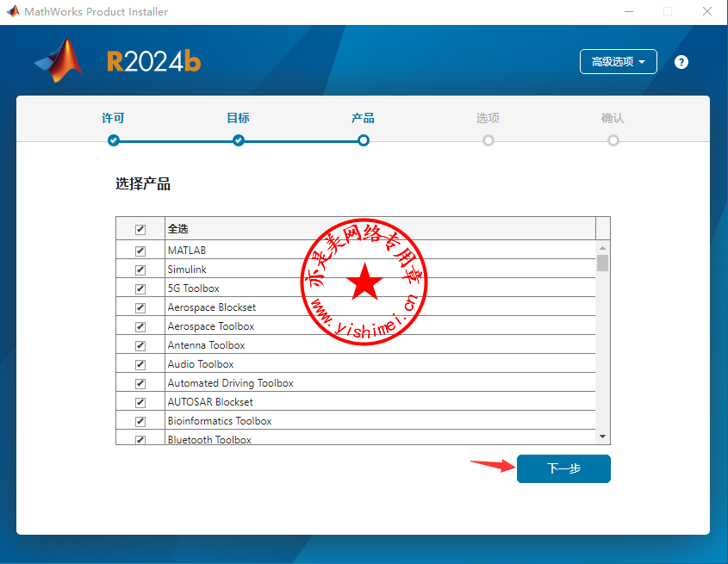This screenshot has width=728, height=564.
Task: Click the 确认 step label
Action: 613,118
